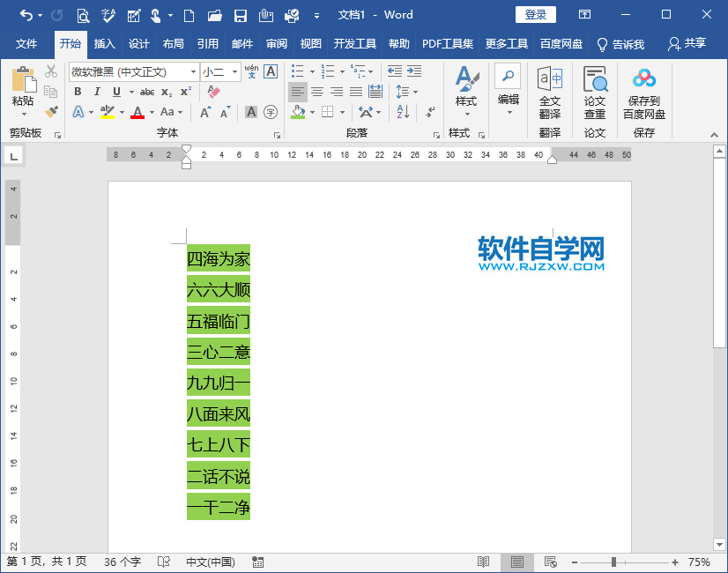Open the text highlight color dropdown arrow
The image size is (728, 573).
121,112
